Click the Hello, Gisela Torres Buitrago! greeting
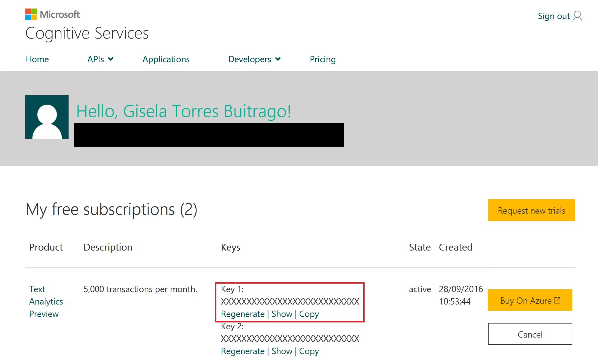Image resolution: width=598 pixels, height=364 pixels. [x=184, y=111]
